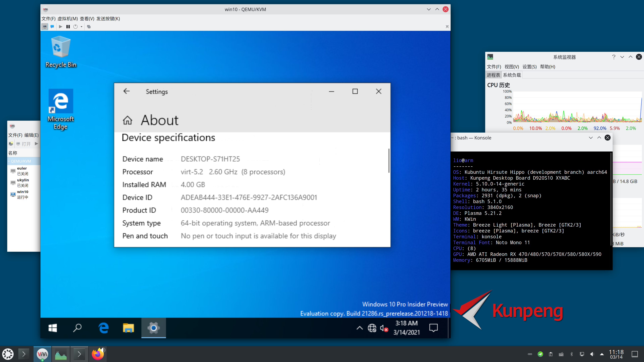The width and height of the screenshot is (644, 362).
Task: Switch the VM viewer to fullscreen
Action: (447, 26)
